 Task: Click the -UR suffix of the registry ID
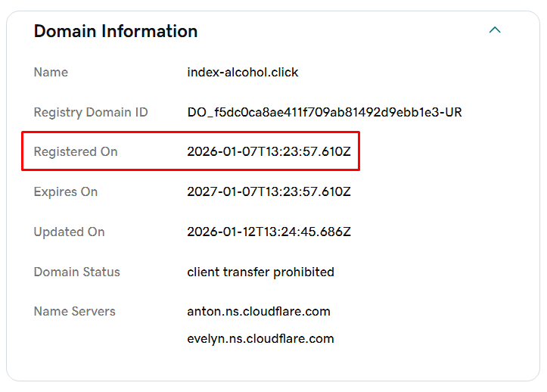[x=452, y=113]
